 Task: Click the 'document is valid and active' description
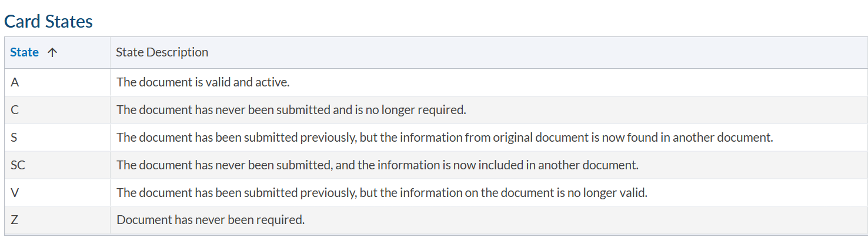coord(203,82)
